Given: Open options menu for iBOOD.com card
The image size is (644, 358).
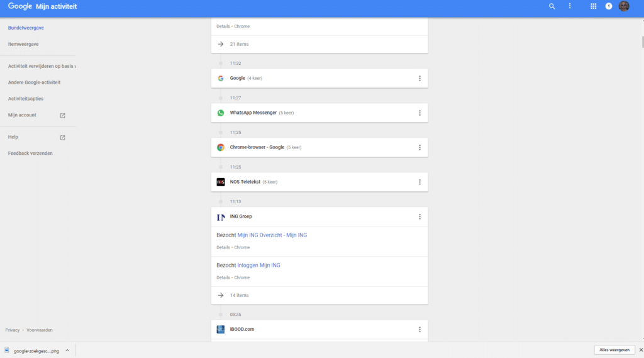Looking at the screenshot, I should coord(419,329).
